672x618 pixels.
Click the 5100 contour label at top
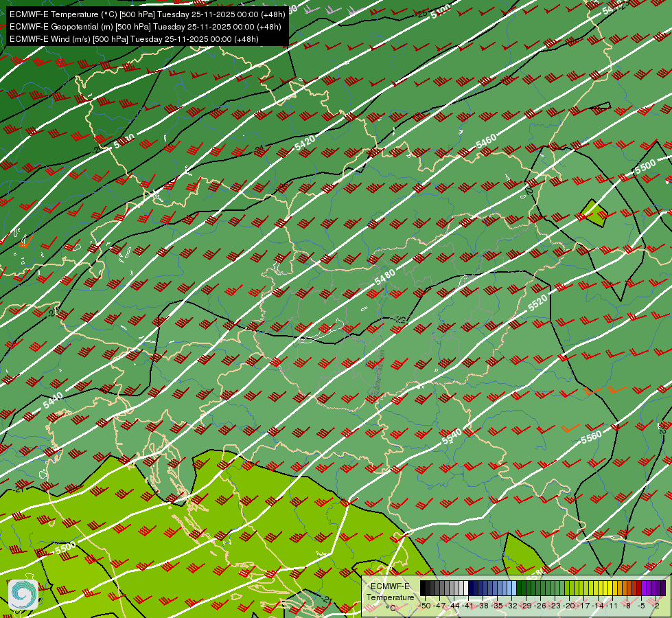(441, 12)
